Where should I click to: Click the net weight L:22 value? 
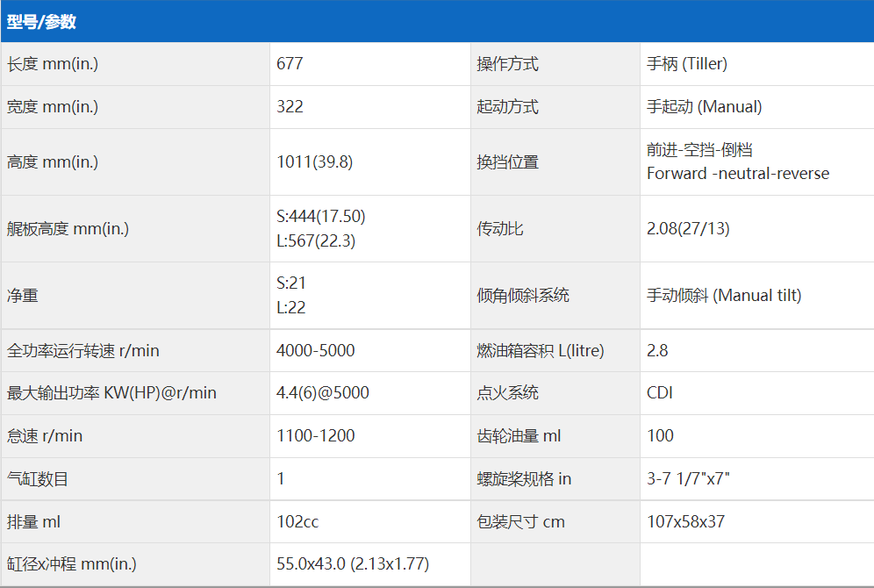[x=291, y=308]
